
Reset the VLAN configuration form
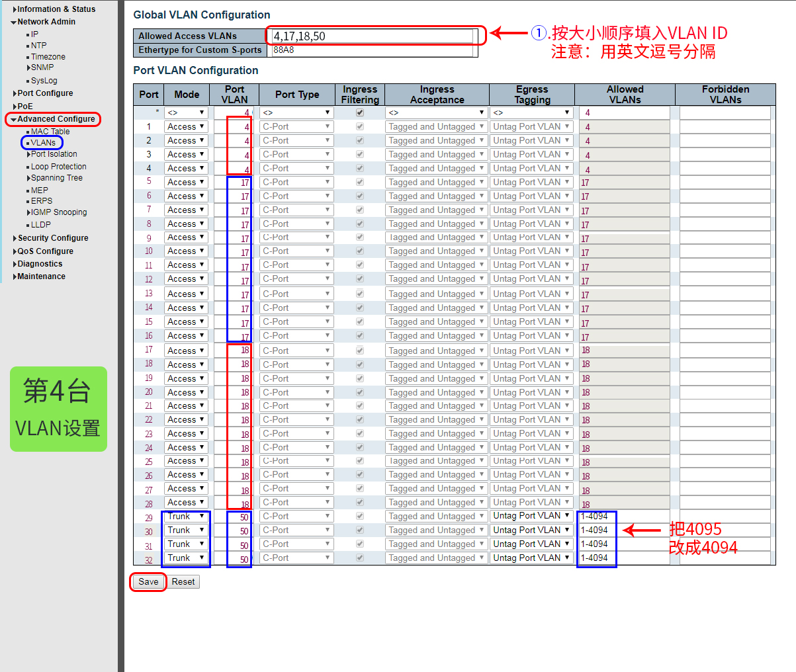(183, 582)
